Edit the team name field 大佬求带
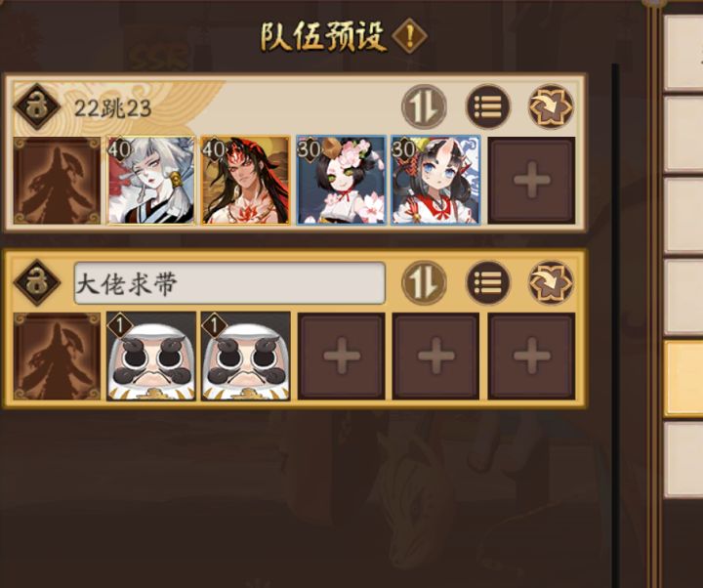The width and height of the screenshot is (703, 588). coord(229,283)
